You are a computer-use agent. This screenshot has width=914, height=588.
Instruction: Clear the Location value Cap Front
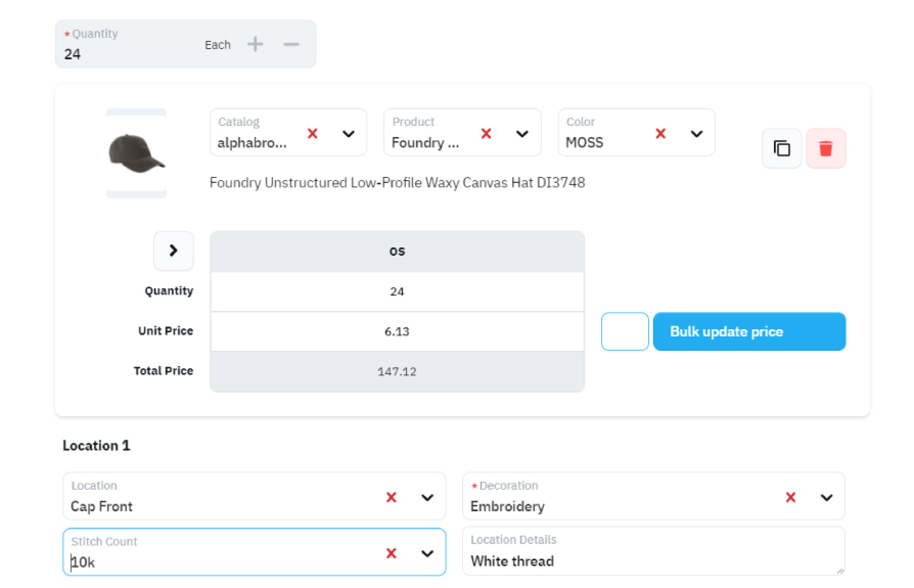(391, 497)
